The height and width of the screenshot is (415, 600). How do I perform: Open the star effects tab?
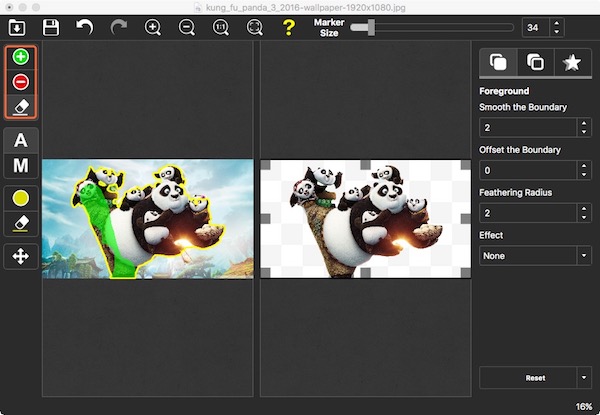(x=572, y=62)
